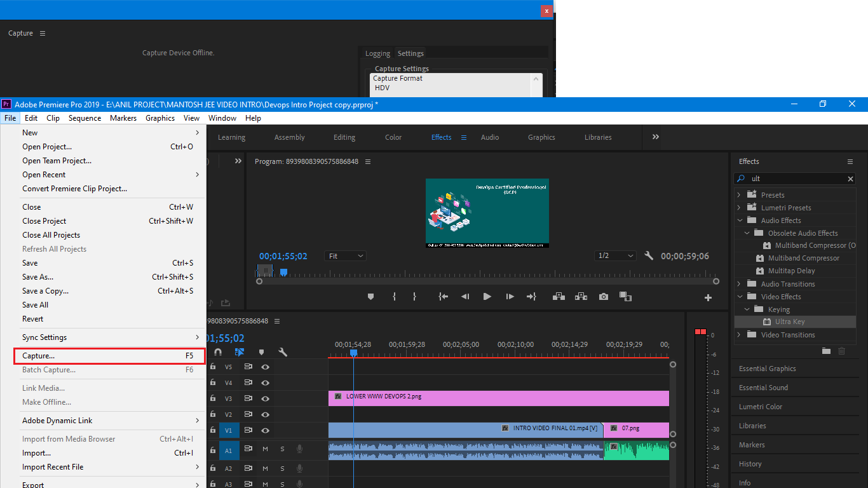Hide track V3 with eye icon
The width and height of the screenshot is (868, 488).
click(x=266, y=398)
